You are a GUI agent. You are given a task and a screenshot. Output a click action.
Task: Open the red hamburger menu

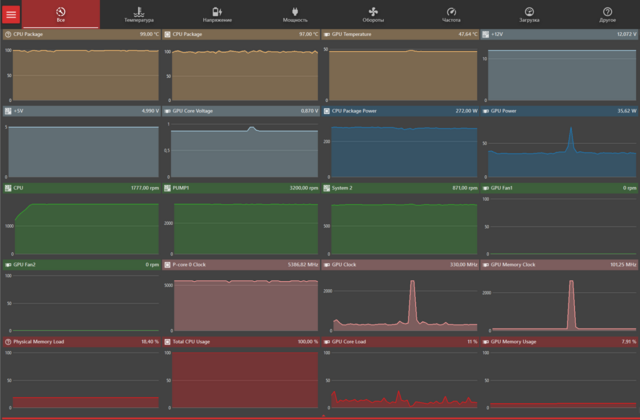(x=11, y=14)
